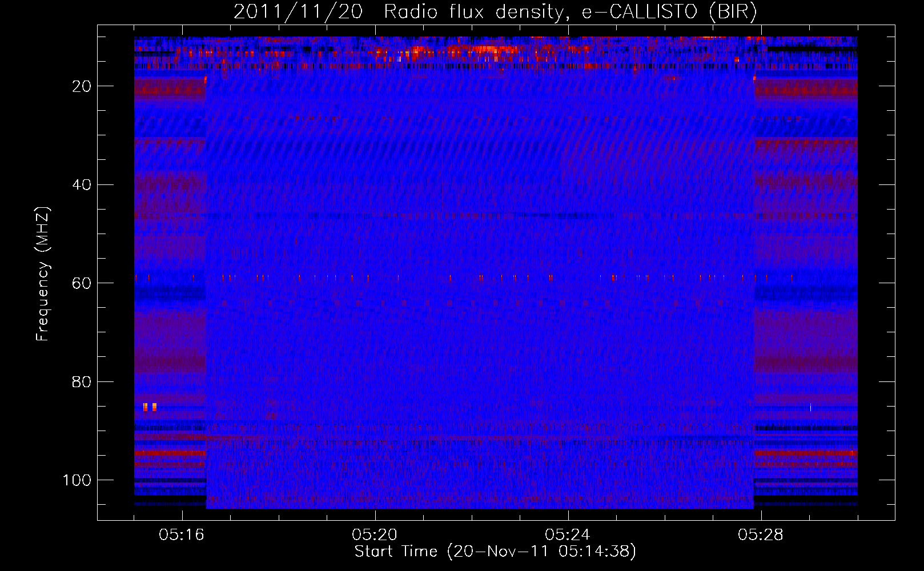Click the 20 frequency tick label

point(82,86)
